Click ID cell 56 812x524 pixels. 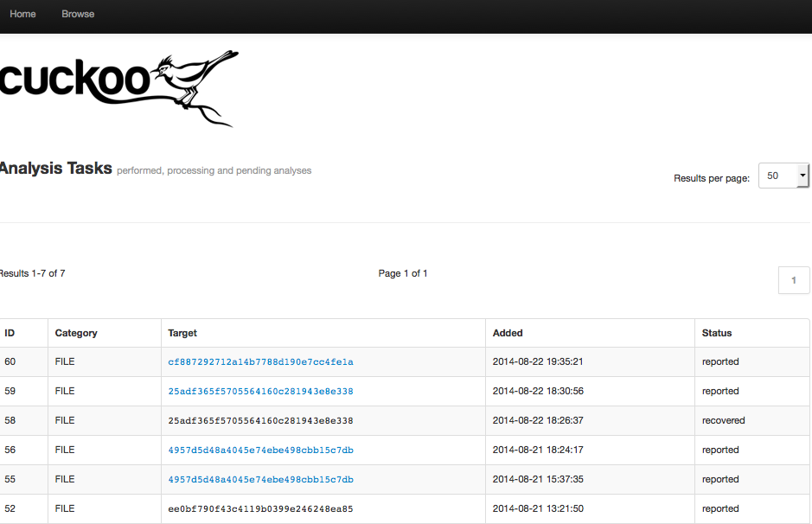(10, 450)
